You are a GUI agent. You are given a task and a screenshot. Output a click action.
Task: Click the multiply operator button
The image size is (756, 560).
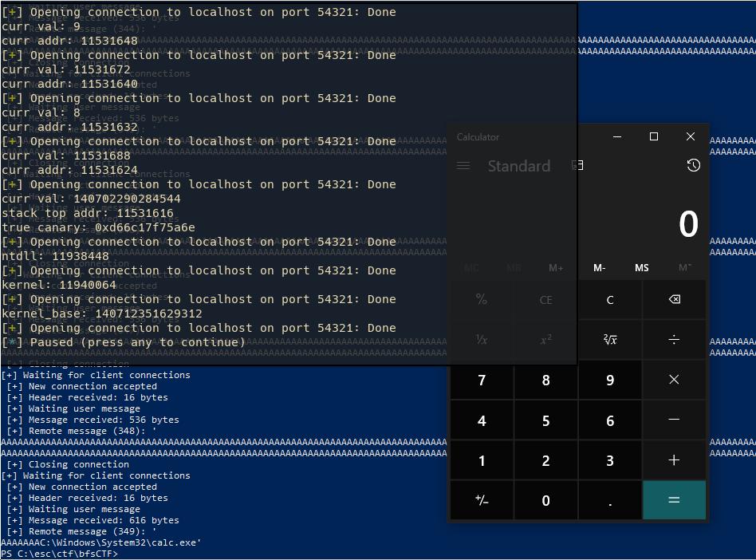pyautogui.click(x=674, y=380)
